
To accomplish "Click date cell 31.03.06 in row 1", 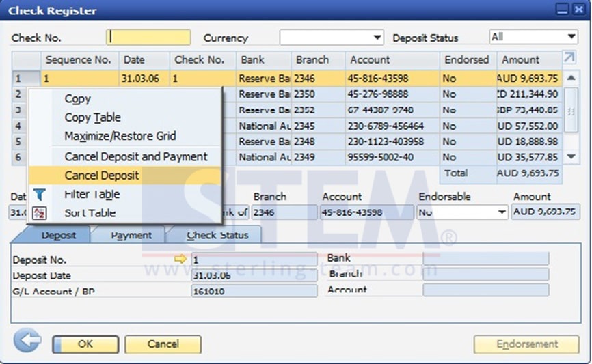I will (x=145, y=79).
